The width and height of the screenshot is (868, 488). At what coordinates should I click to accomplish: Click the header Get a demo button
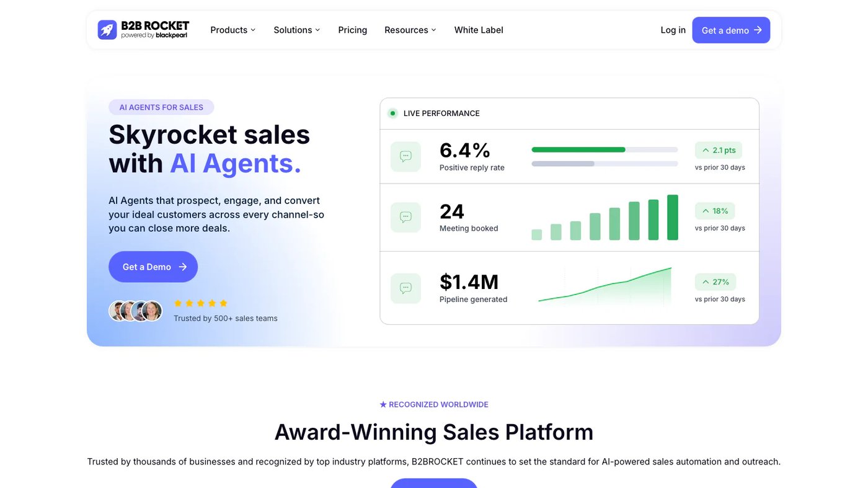731,30
